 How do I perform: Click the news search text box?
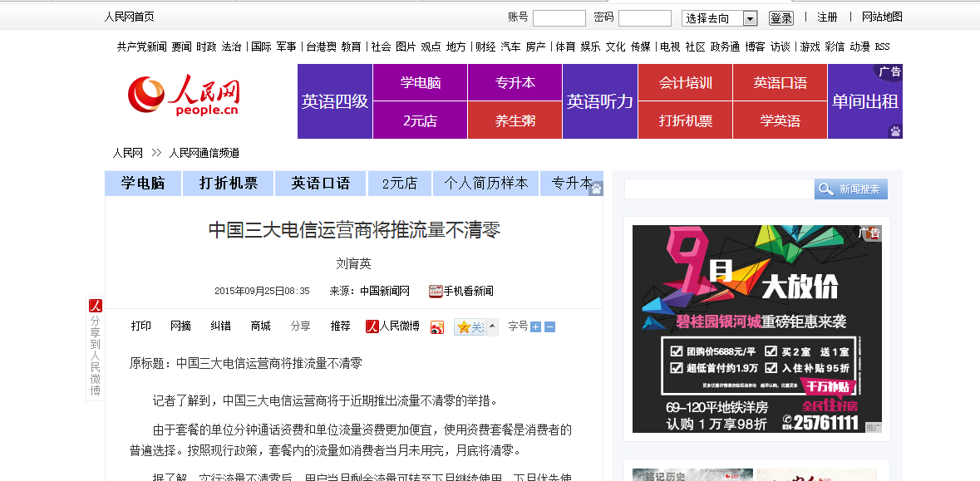pyautogui.click(x=719, y=189)
